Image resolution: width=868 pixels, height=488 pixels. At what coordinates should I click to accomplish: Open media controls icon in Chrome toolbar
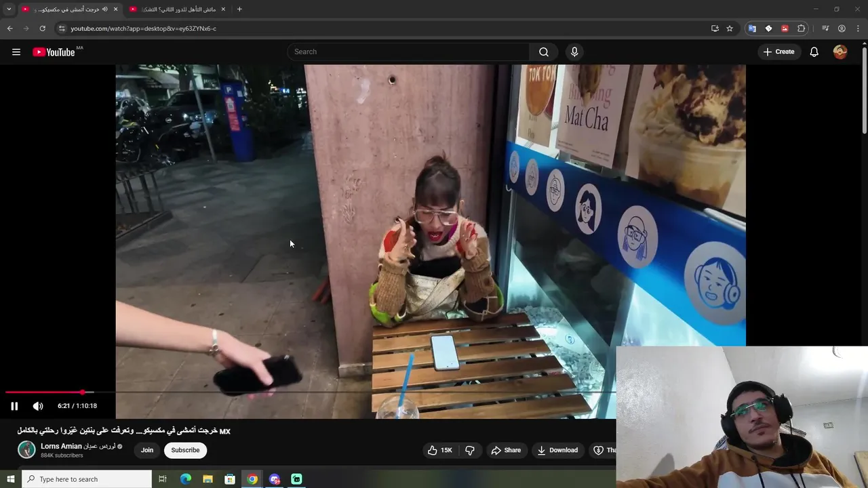825,28
